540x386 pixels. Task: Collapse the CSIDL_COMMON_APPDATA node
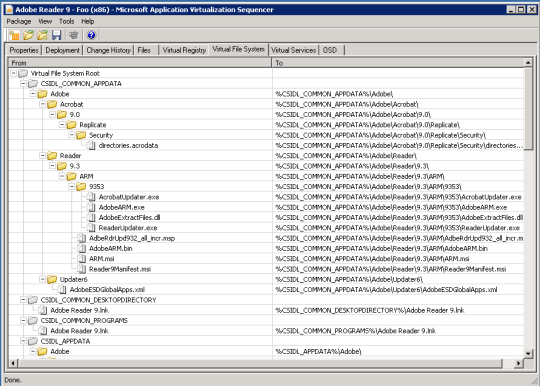(x=23, y=84)
